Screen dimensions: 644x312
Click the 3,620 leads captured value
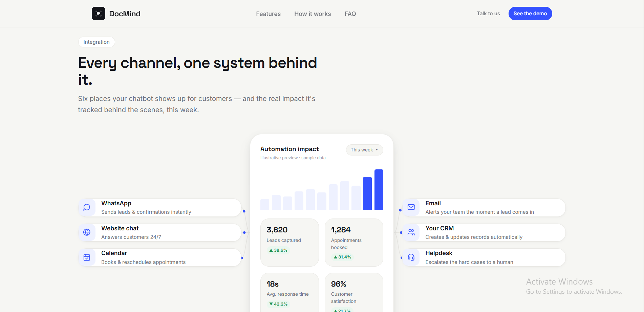click(277, 230)
